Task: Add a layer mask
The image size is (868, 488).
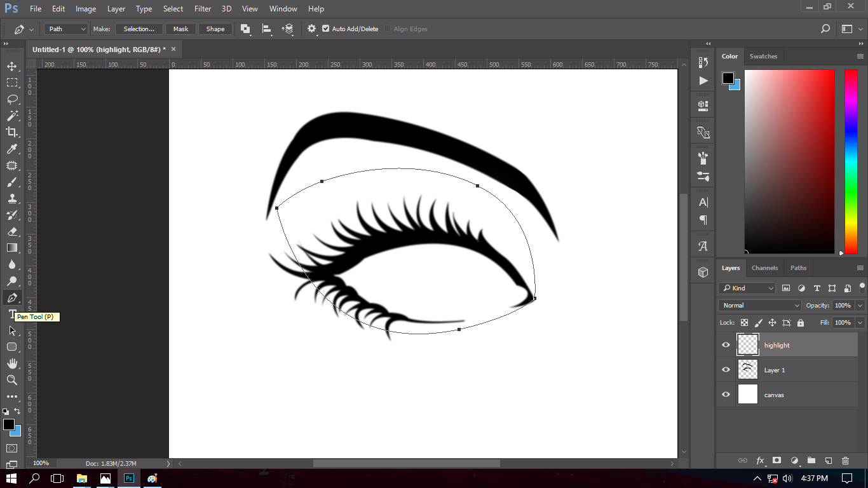Action: [x=776, y=460]
